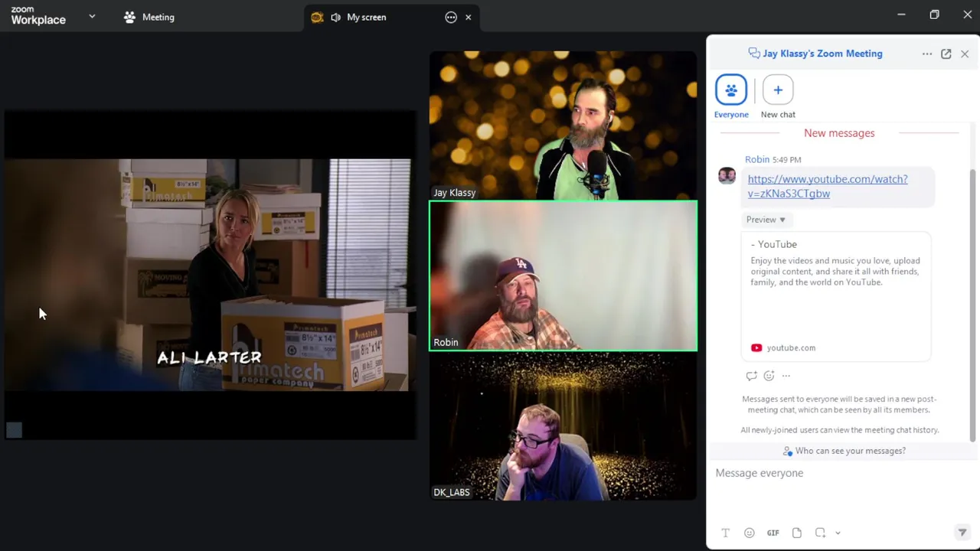Open more actions for Robin's message
Image resolution: width=980 pixels, height=551 pixels.
pyautogui.click(x=786, y=376)
